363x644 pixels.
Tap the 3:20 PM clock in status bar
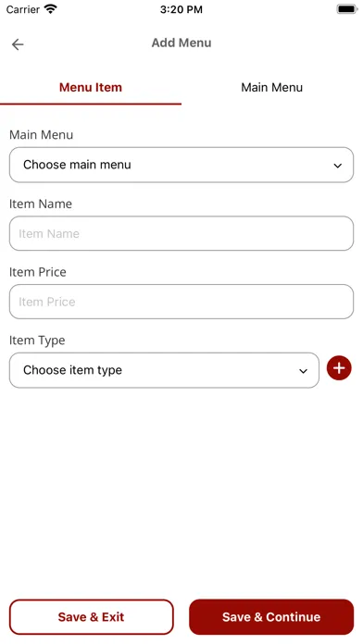point(181,9)
